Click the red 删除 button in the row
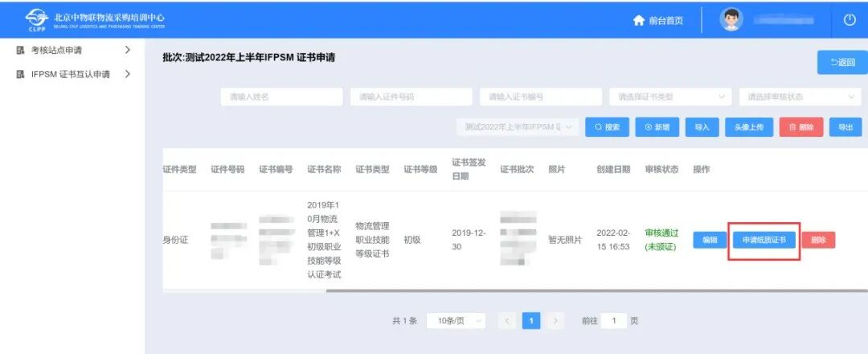The height and width of the screenshot is (354, 868). tap(818, 240)
